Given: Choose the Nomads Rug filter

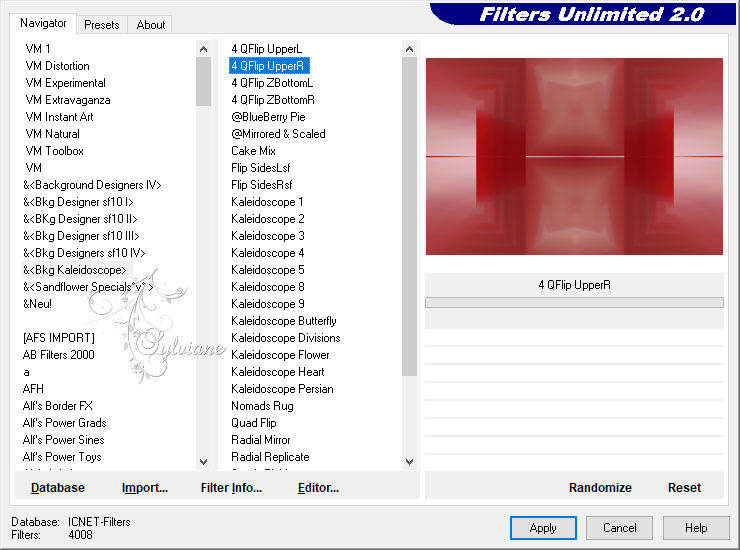Looking at the screenshot, I should click(x=262, y=406).
